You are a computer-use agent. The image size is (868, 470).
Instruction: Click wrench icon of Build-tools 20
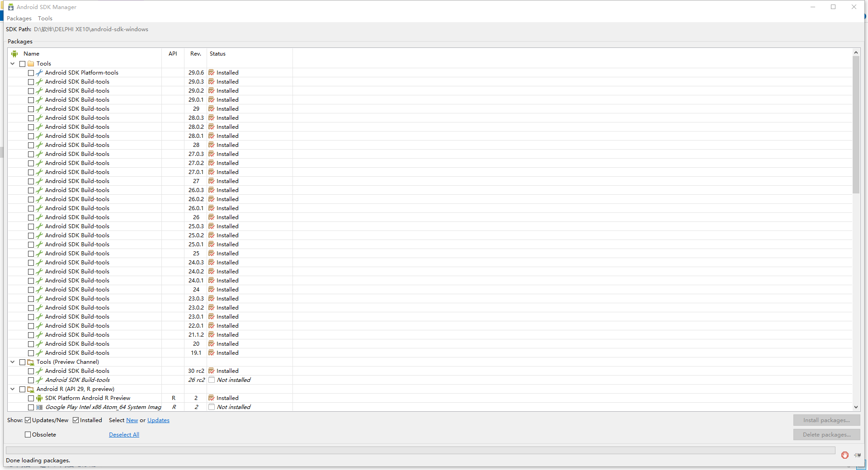coord(39,344)
